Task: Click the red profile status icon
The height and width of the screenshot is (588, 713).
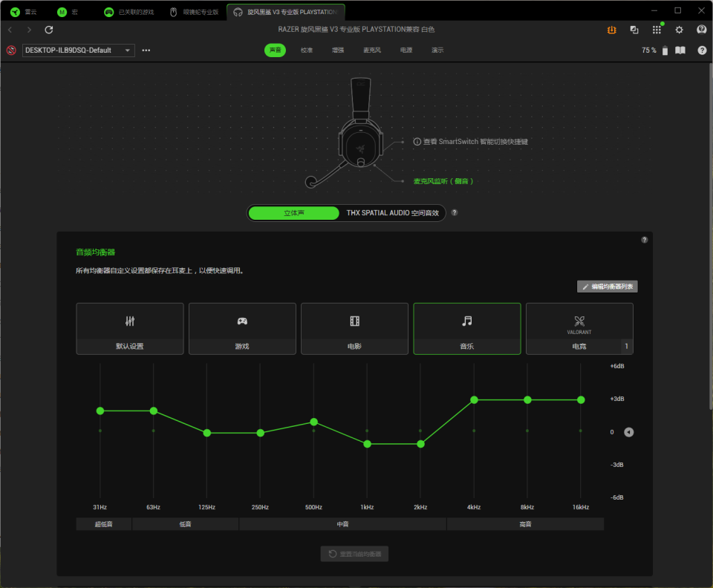Action: click(x=11, y=50)
